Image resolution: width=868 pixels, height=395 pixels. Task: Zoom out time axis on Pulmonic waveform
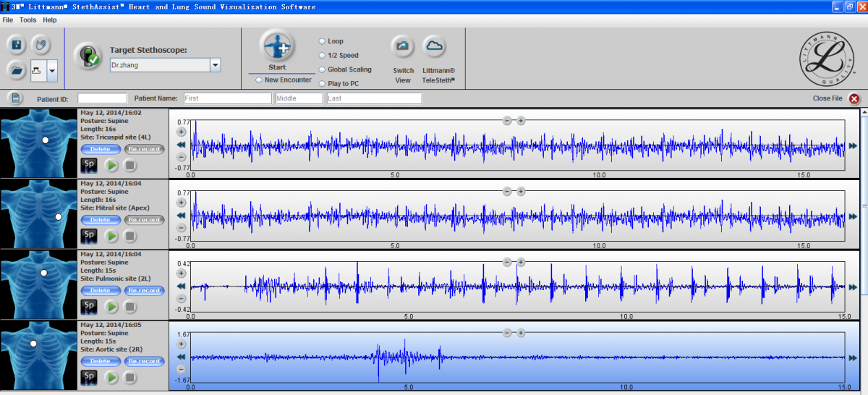click(x=507, y=262)
